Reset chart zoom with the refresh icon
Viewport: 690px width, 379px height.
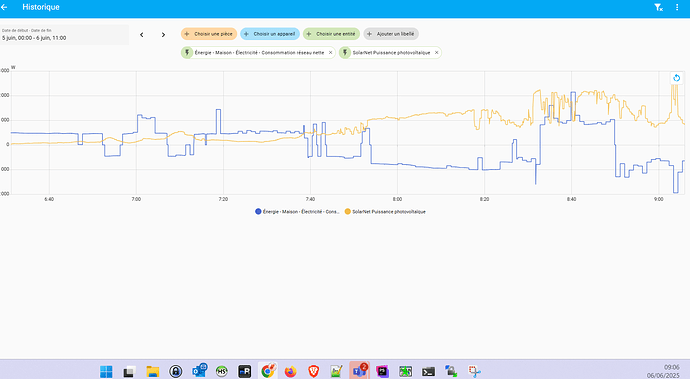coord(677,78)
